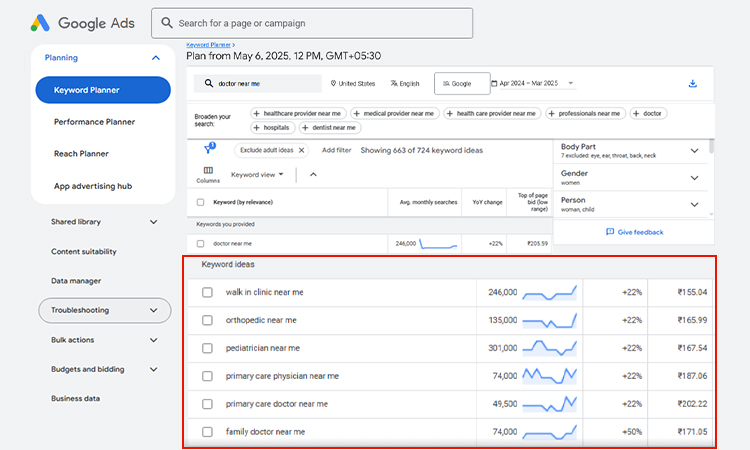Image resolution: width=750 pixels, height=450 pixels.
Task: Expand Budgets and bidding section
Action: 154,369
